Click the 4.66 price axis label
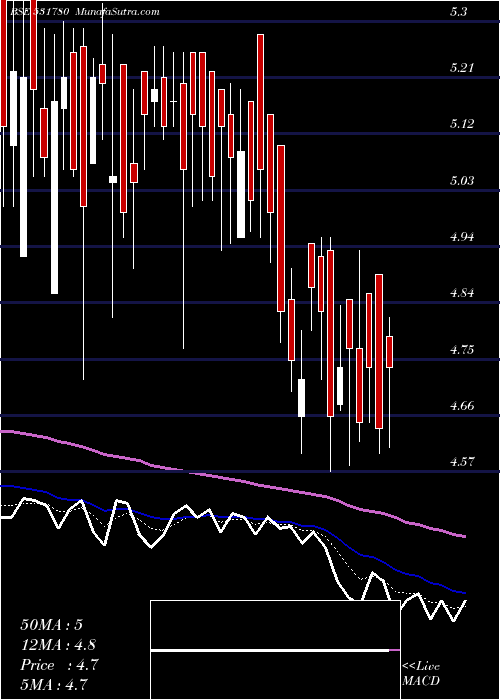The image size is (500, 700). click(462, 406)
